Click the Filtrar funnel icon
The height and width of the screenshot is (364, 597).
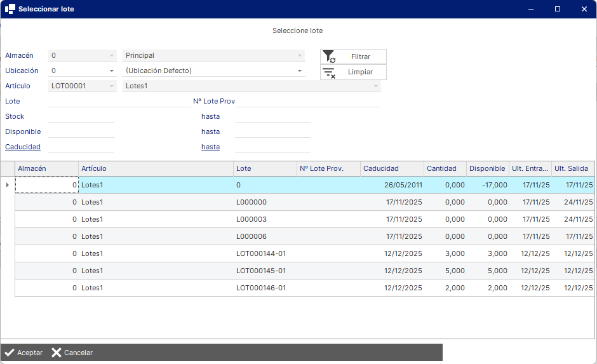[x=329, y=57]
